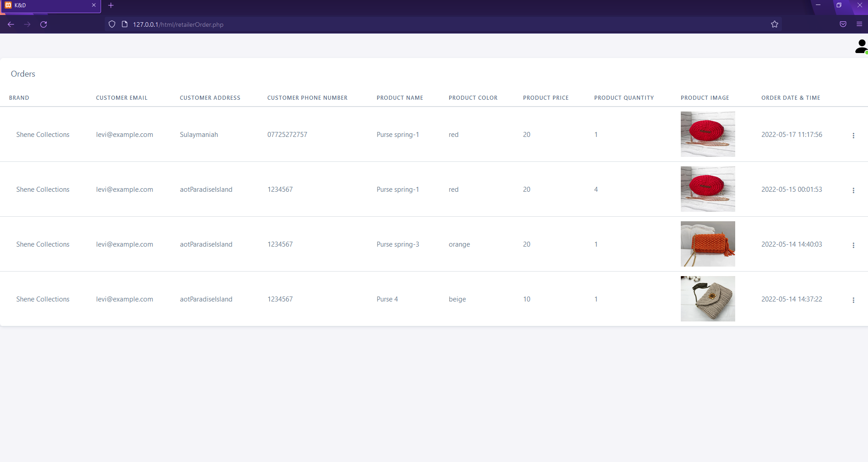Click date 2022-05-14 14:40:03
Viewport: 868px width, 462px height.
(792, 244)
